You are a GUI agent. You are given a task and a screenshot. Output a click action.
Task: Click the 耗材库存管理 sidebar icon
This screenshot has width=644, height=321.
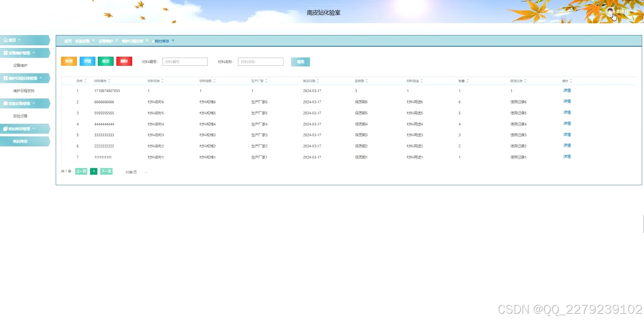(5, 128)
